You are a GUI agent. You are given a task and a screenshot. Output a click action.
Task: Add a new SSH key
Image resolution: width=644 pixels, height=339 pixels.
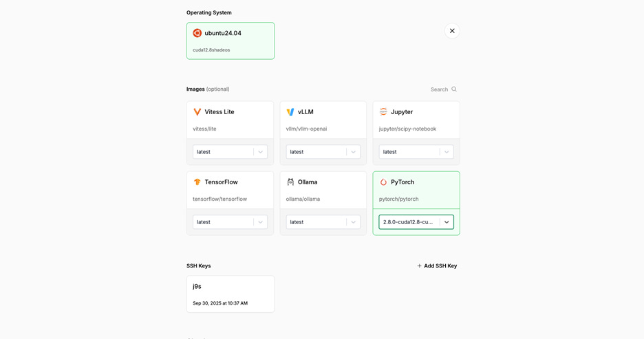(x=437, y=266)
